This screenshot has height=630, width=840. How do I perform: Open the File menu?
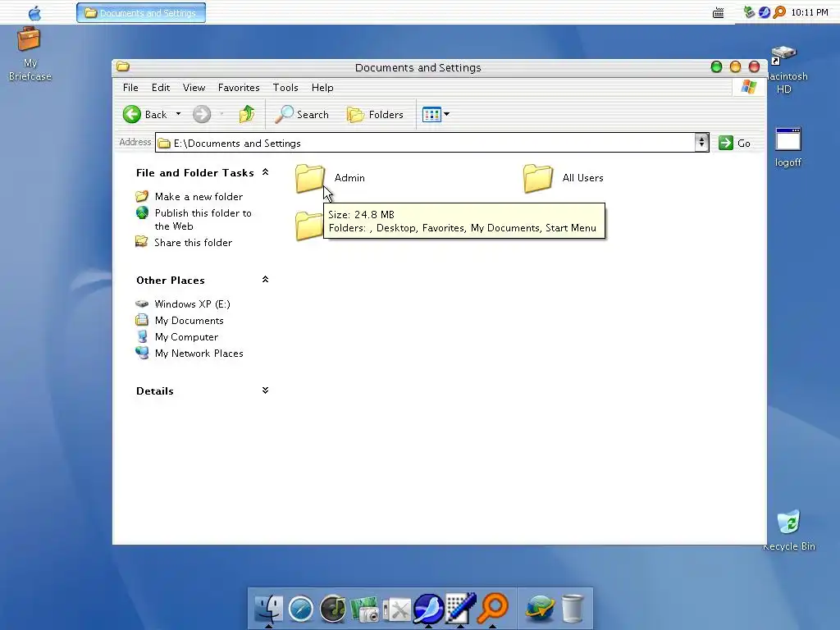(x=130, y=87)
